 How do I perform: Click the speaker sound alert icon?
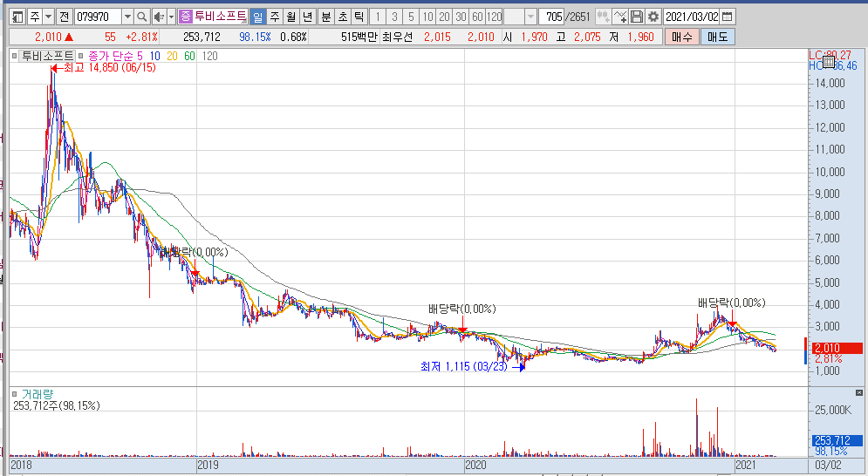point(158,17)
